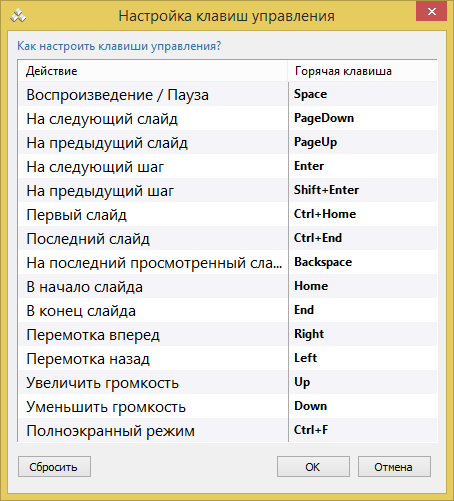Screen dimensions: 454x501
Task: Change the Ctrl+F hotkey for Полноэкранный режим
Action: pos(363,430)
